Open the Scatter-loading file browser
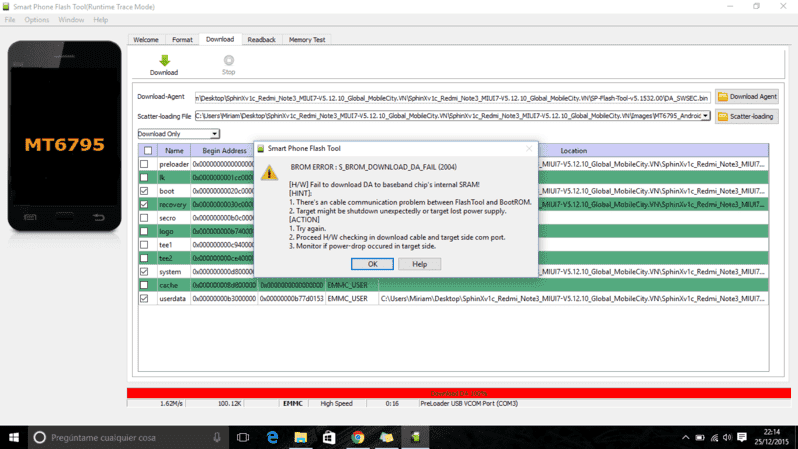Screen dimensions: 798x449 [x=747, y=117]
